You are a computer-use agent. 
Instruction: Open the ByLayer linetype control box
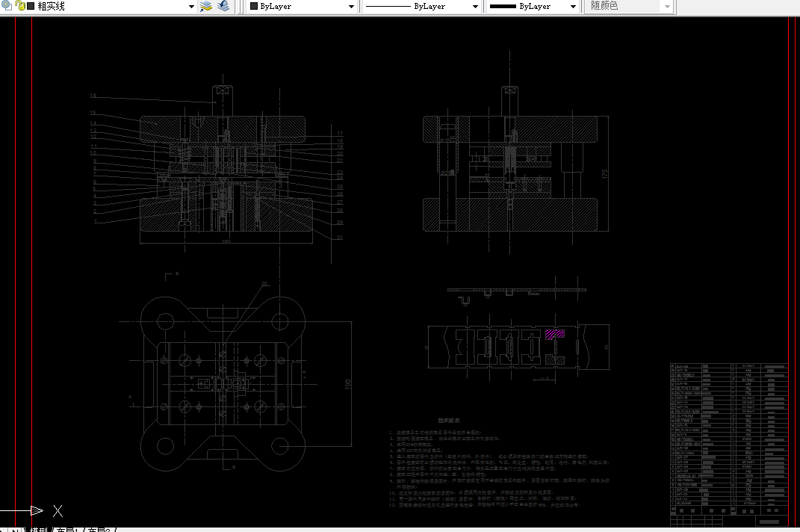click(x=421, y=6)
